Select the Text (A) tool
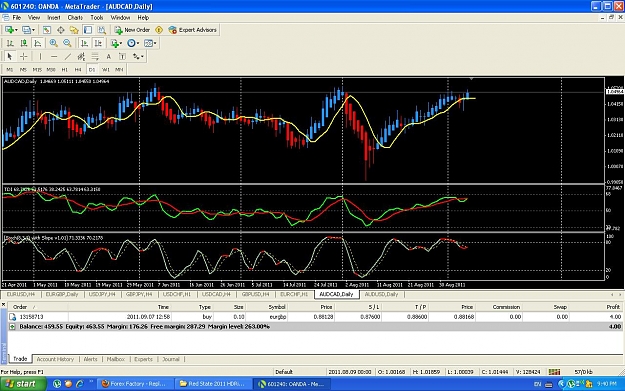Viewport: 625px width, 391px height. click(x=108, y=57)
